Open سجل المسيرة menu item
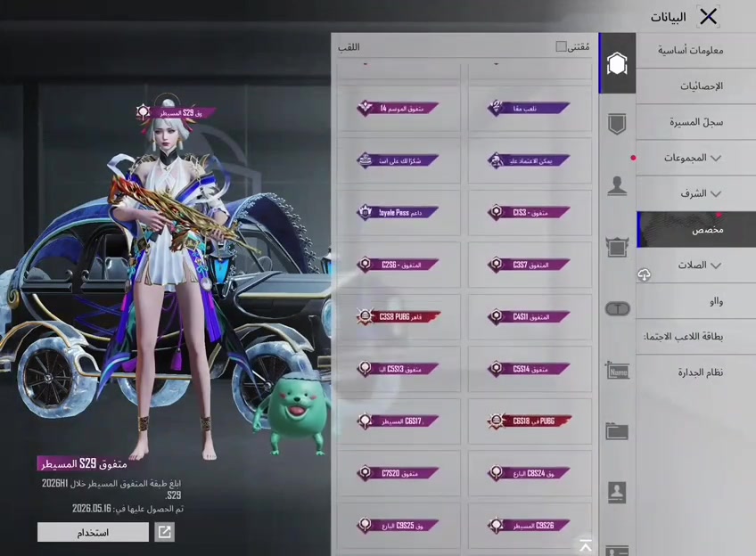 695,122
